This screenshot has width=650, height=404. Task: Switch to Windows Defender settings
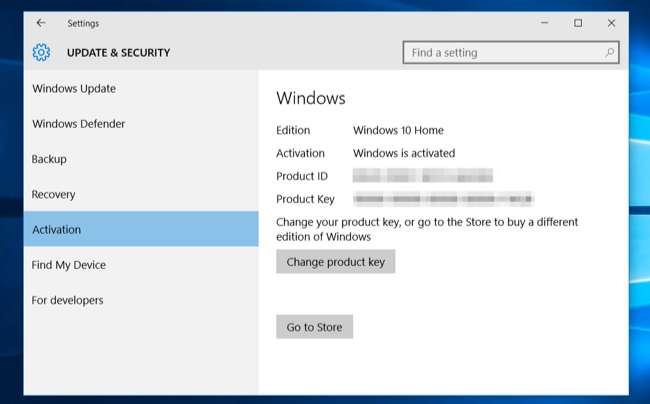tap(79, 124)
